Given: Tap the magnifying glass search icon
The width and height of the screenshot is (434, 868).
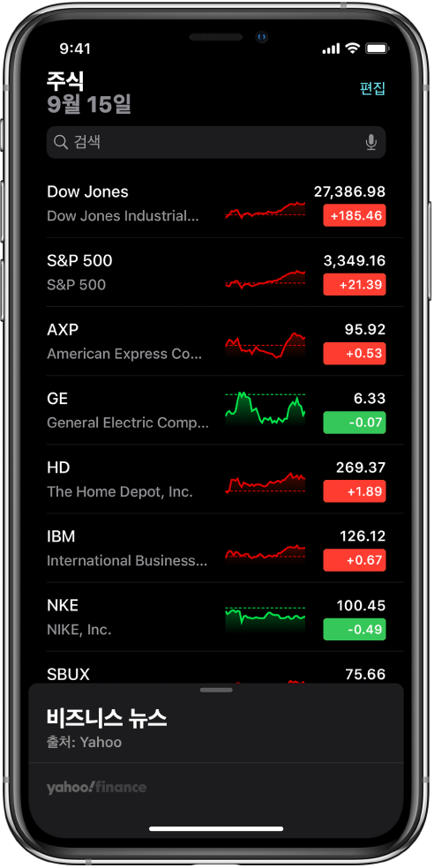Looking at the screenshot, I should (x=61, y=143).
